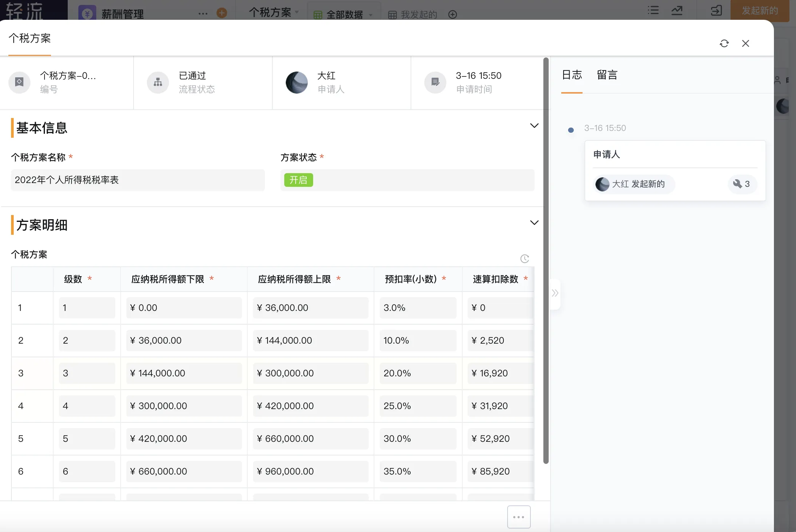Viewport: 796px width, 532px height.
Task: Click the export arrow icon in top bar
Action: (x=716, y=10)
